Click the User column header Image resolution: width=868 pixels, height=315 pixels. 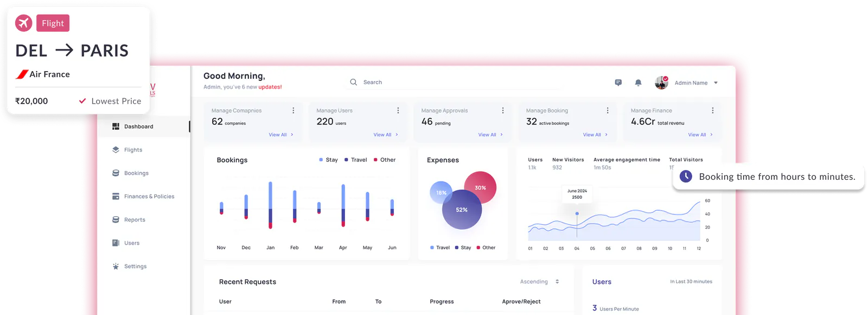tap(225, 301)
